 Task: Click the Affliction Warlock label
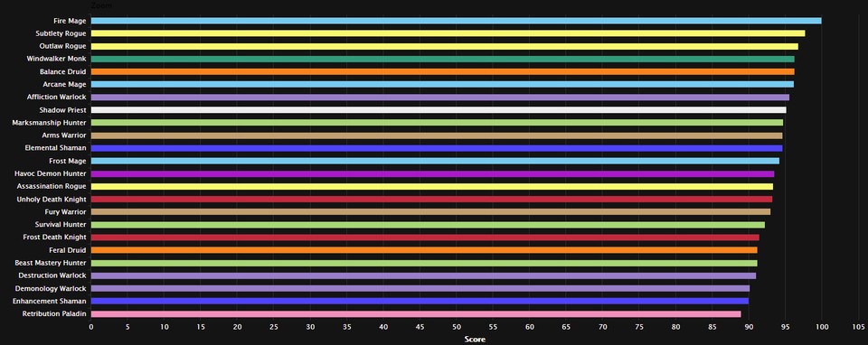[x=56, y=98]
